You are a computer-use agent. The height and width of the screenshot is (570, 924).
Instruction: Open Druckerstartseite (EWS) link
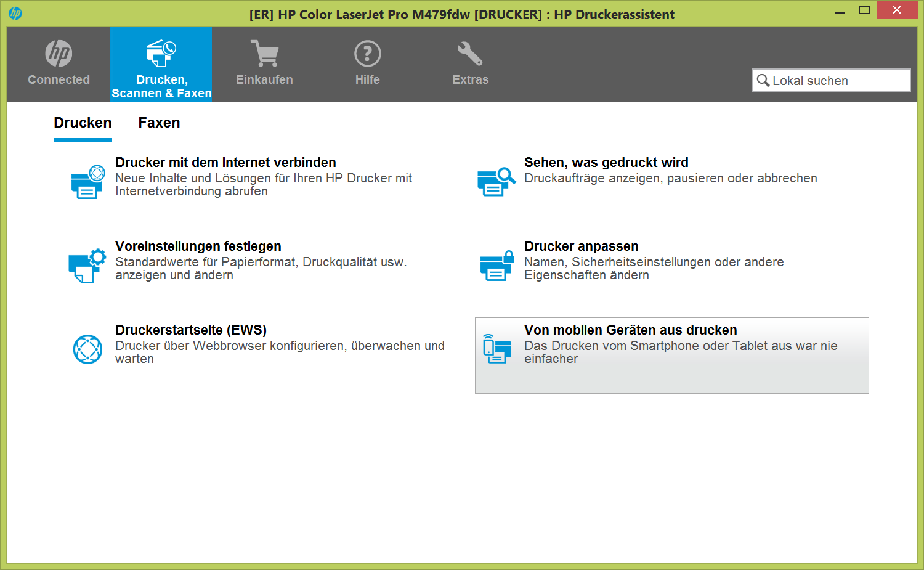coord(191,330)
